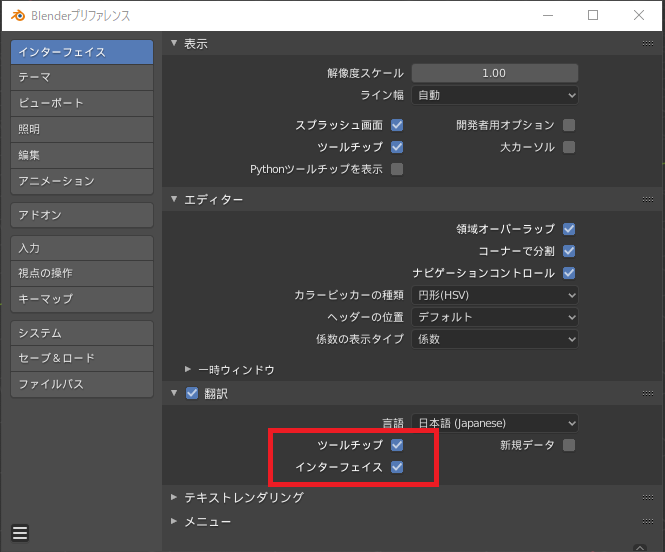Click the Blender logo icon in title bar

pos(18,16)
